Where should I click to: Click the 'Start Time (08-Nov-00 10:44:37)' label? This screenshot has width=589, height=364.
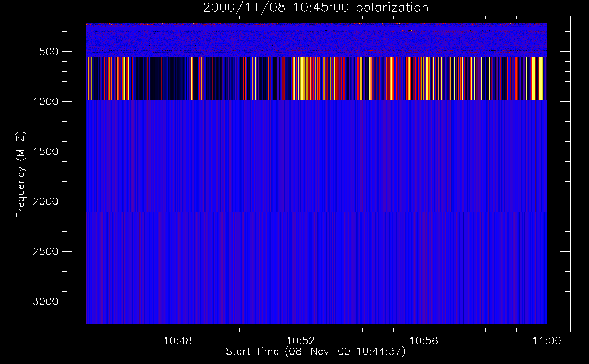tap(316, 352)
